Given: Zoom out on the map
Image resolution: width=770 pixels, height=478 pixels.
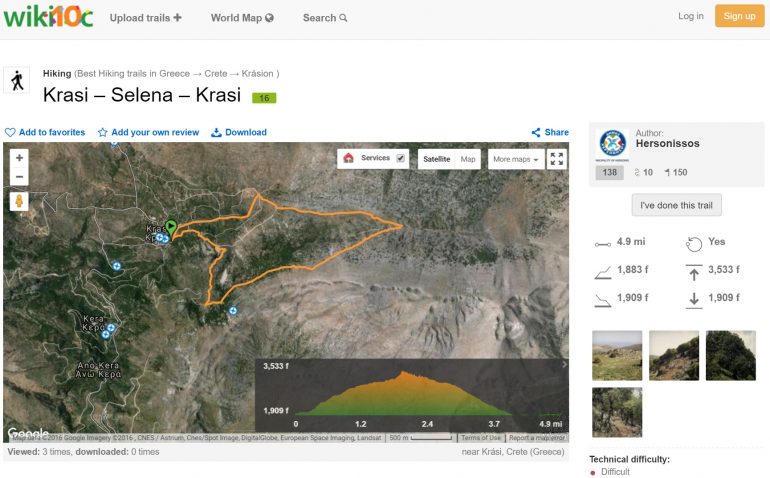Looking at the screenshot, I should point(19,177).
